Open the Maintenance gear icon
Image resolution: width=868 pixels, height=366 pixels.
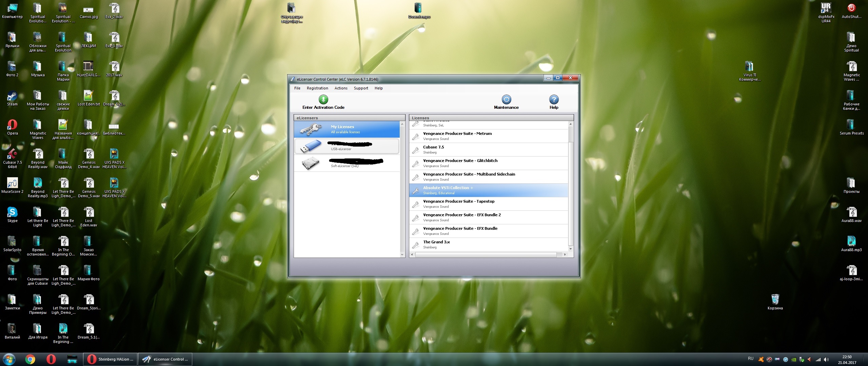[x=506, y=99]
